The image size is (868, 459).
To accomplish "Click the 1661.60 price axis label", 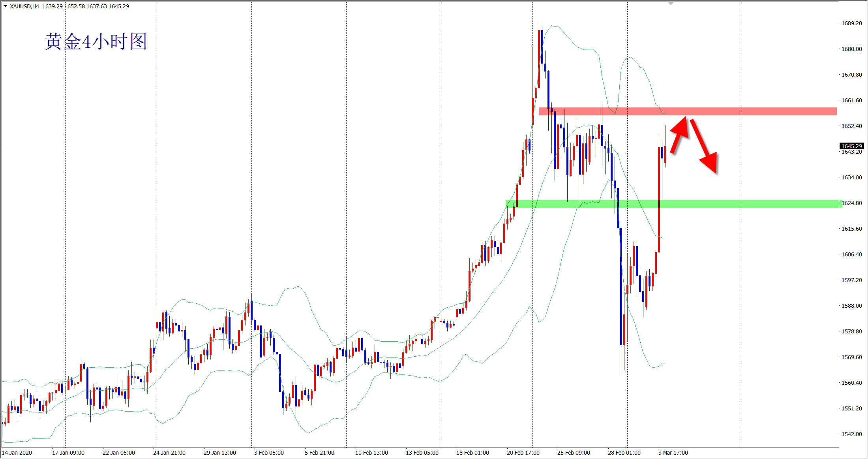I will coord(851,100).
